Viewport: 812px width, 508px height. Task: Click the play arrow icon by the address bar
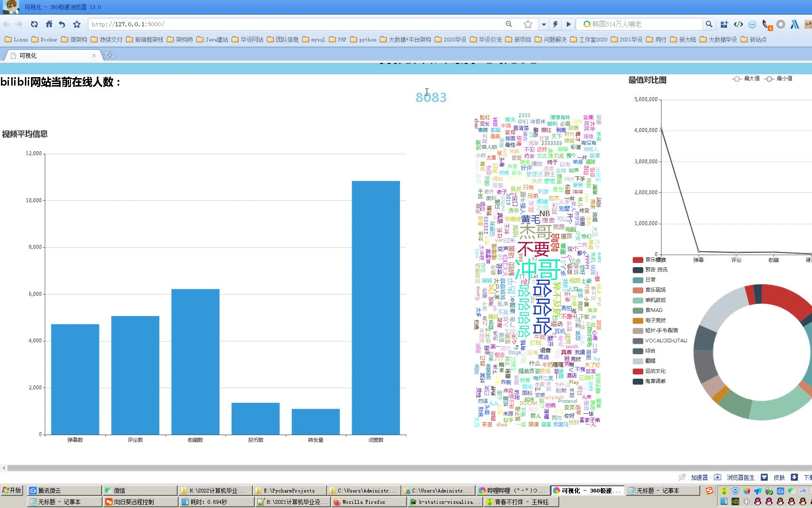tap(569, 24)
